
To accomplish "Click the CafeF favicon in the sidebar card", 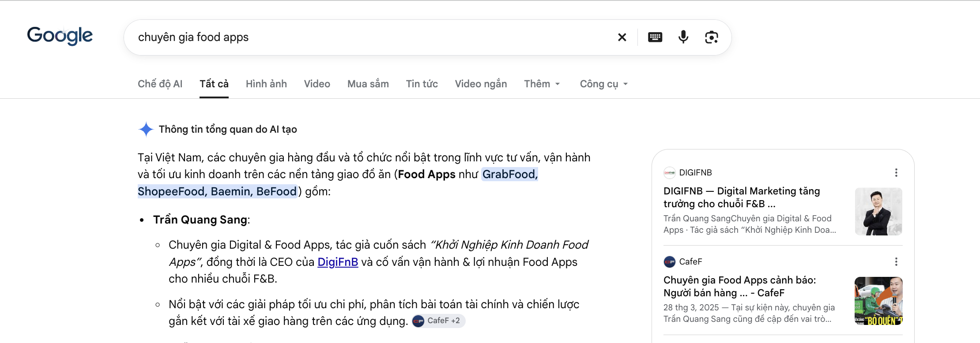I will click(x=670, y=262).
